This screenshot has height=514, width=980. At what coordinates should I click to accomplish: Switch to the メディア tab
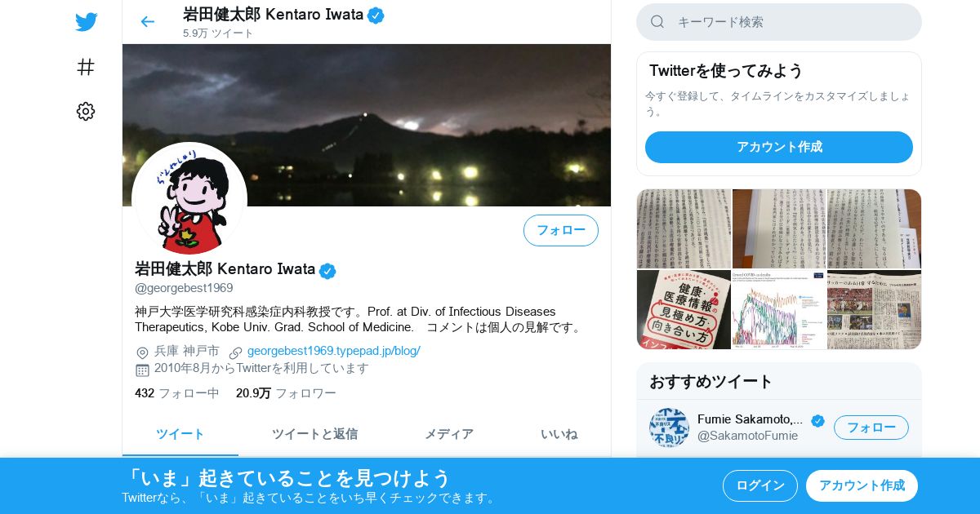[x=448, y=434]
